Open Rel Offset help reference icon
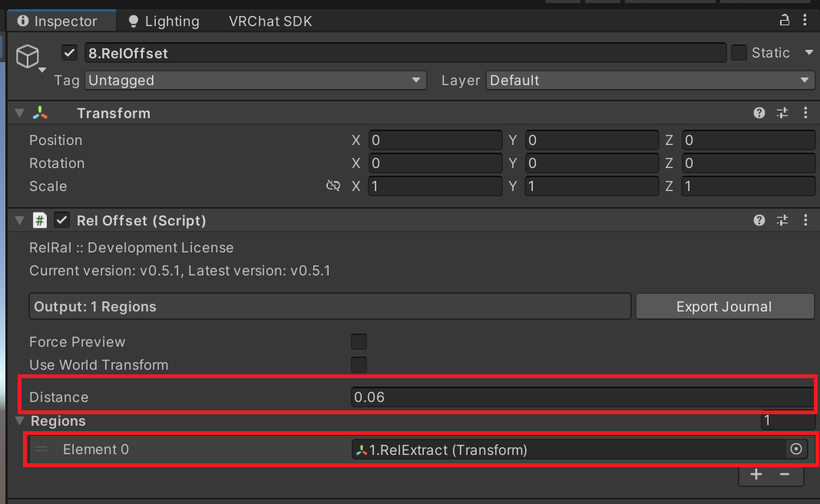This screenshot has height=504, width=820. [759, 220]
